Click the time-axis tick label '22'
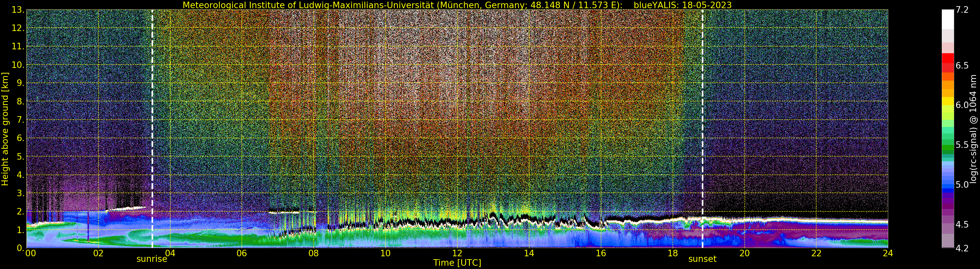Image resolution: width=980 pixels, height=269 pixels. click(x=816, y=253)
